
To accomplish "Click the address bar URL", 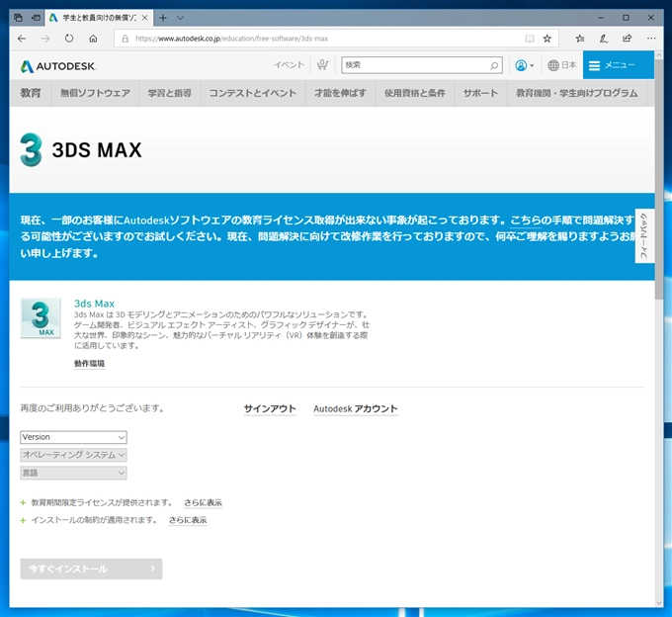I will [x=231, y=39].
